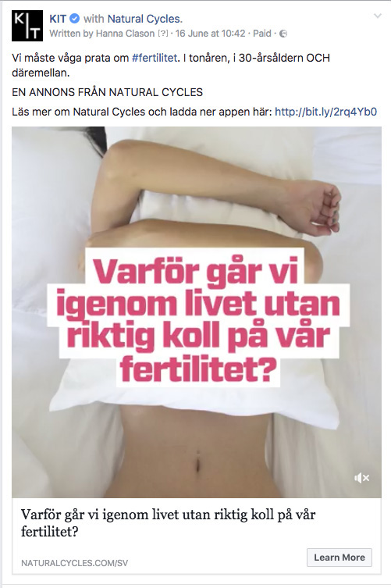
Task: Play the video by clicking its pink caption
Action: coord(198,317)
